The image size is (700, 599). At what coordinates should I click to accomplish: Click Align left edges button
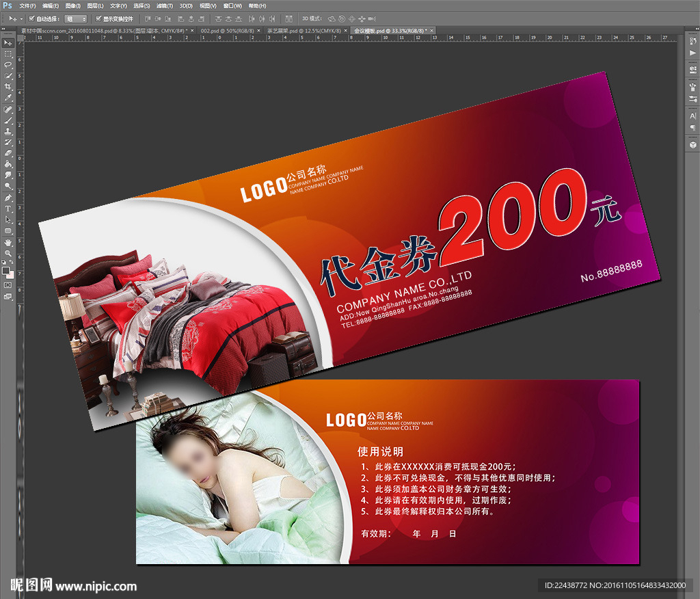(x=180, y=18)
